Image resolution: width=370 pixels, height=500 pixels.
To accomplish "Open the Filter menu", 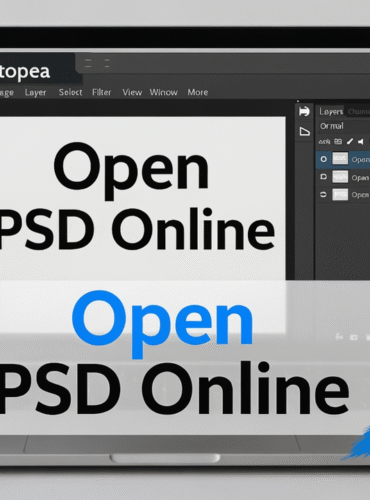I will click(101, 92).
